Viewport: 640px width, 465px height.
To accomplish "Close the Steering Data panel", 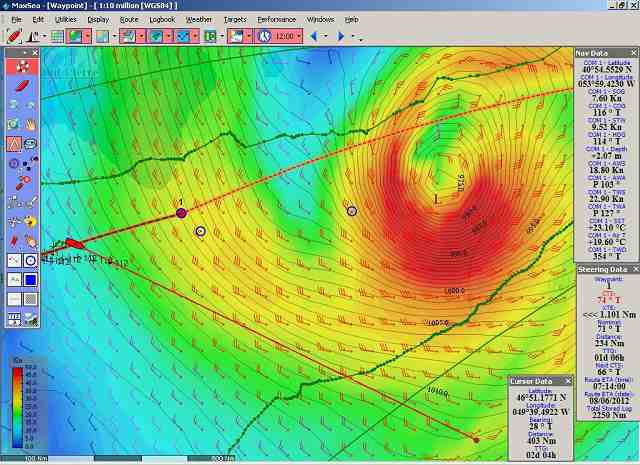I will (634, 270).
